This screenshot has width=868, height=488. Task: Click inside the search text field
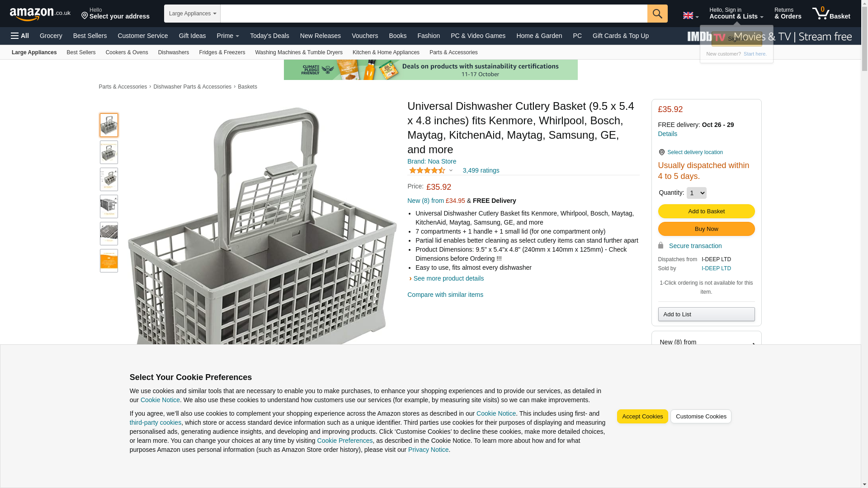tap(434, 14)
